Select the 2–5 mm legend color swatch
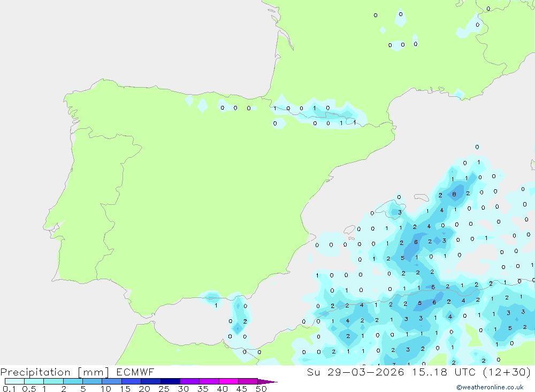535x392 pixels. [73, 381]
